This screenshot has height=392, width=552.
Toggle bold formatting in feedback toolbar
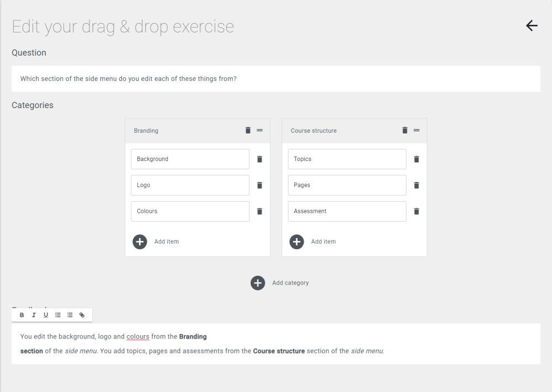point(22,315)
